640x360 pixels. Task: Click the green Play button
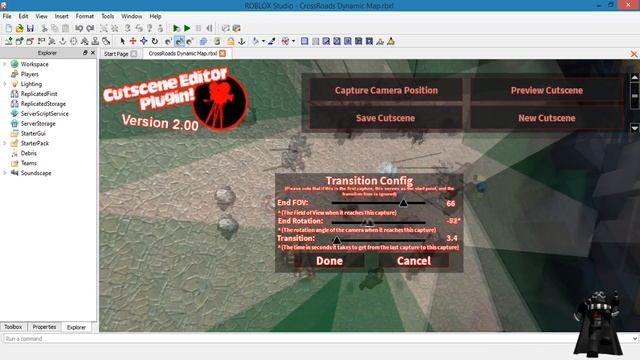187,28
